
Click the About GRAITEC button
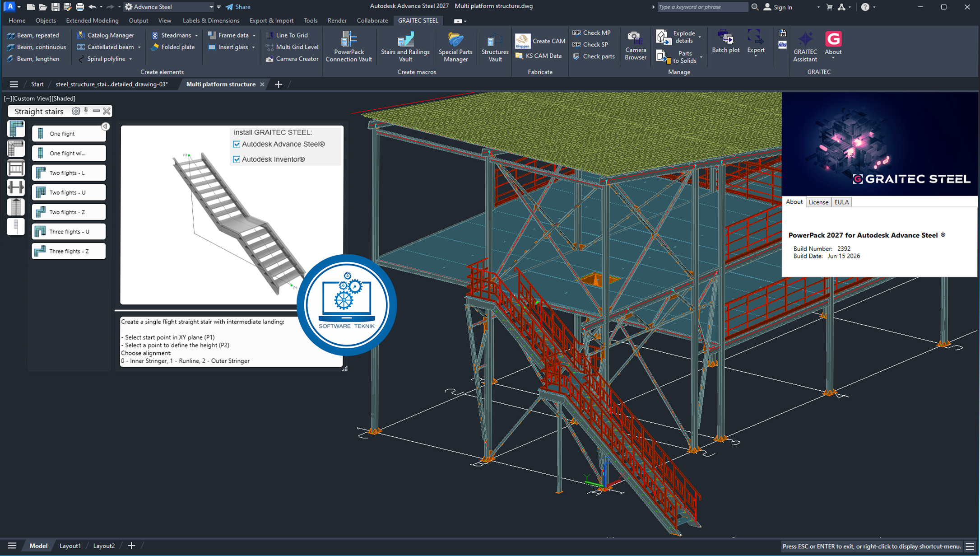(x=833, y=44)
